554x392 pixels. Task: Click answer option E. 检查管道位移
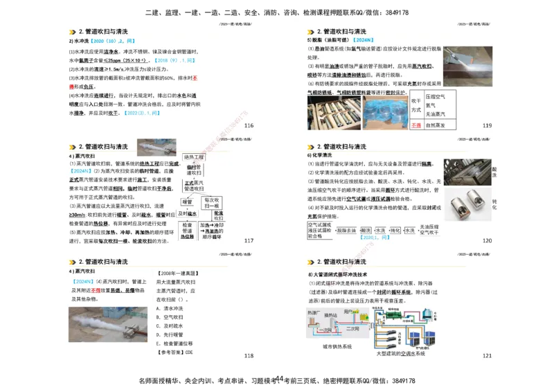pyautogui.click(x=175, y=344)
